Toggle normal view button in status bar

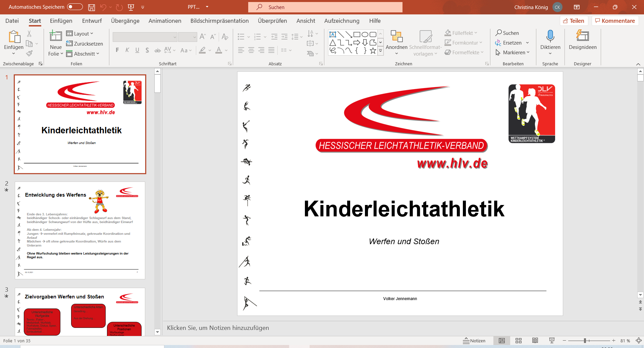502,341
